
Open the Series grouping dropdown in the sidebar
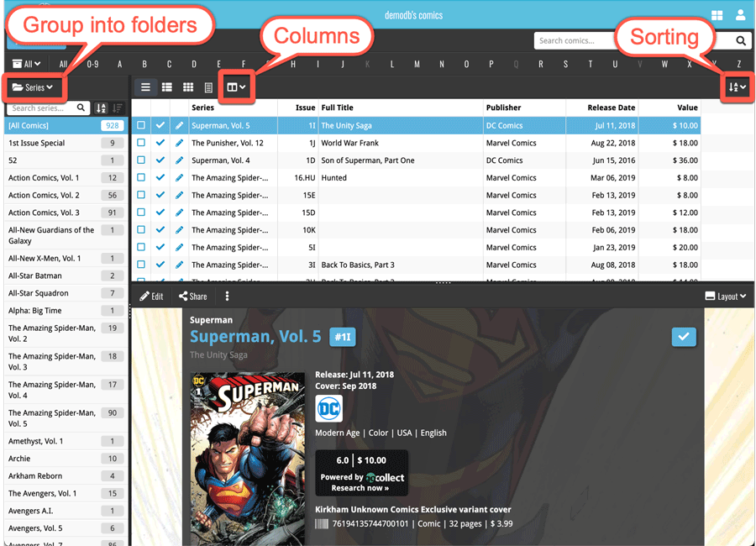34,87
